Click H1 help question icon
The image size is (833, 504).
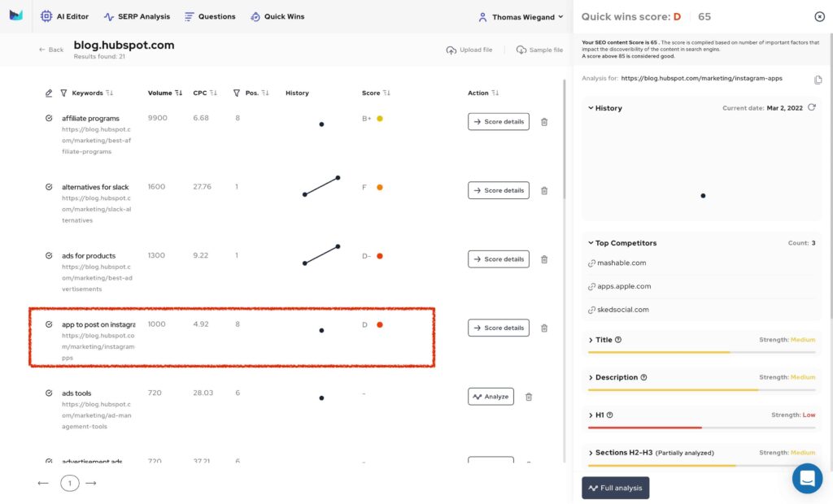click(x=609, y=415)
